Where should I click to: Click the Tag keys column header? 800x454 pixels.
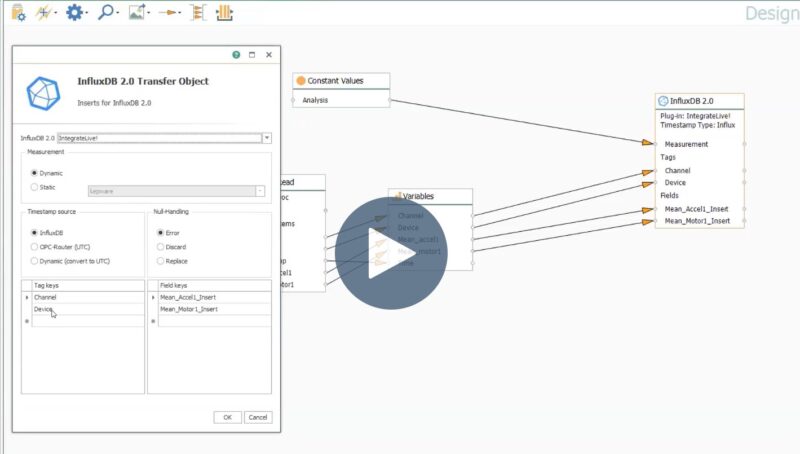point(88,286)
